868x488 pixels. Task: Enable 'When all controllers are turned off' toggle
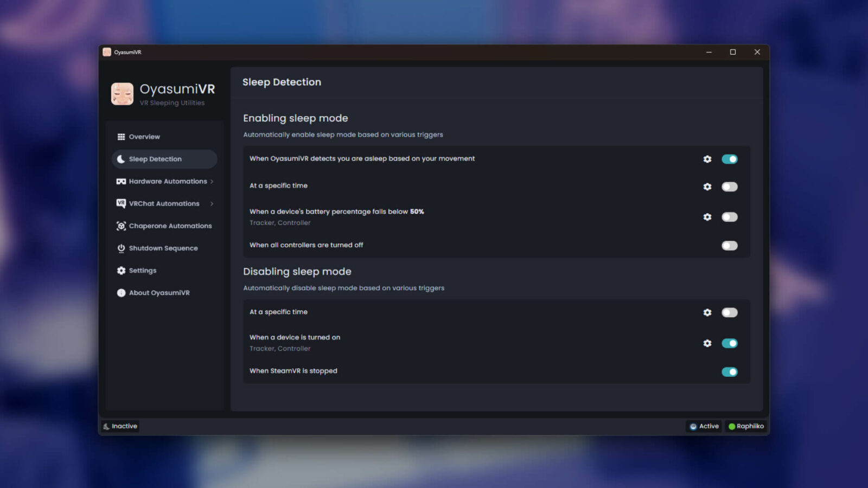pos(729,246)
